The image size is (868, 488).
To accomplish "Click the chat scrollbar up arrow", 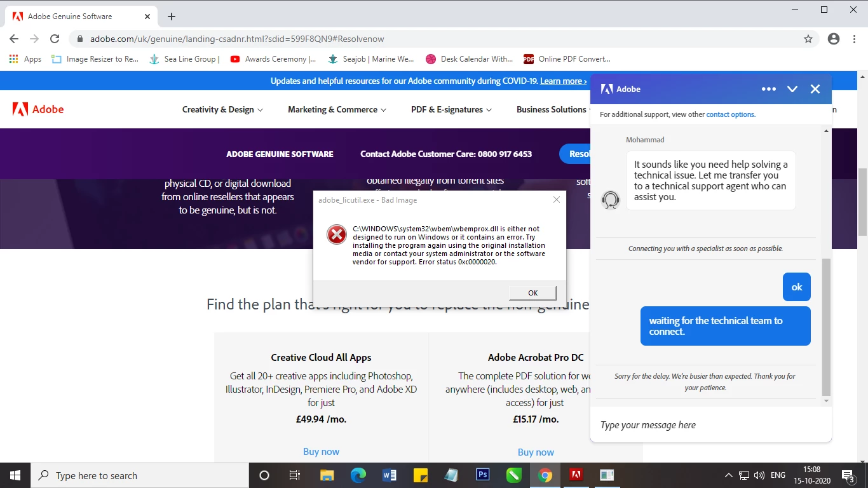I will [826, 130].
